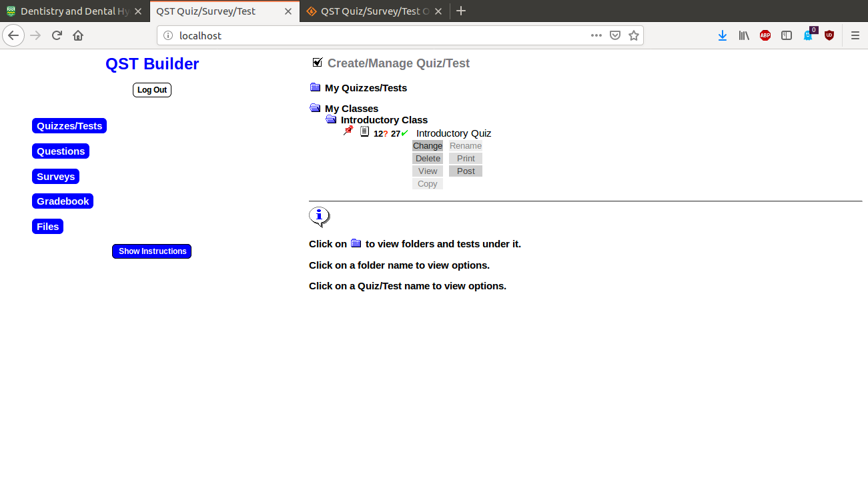Click the blue info speech bubble icon
Screen dimensions: 868x496
tap(320, 216)
